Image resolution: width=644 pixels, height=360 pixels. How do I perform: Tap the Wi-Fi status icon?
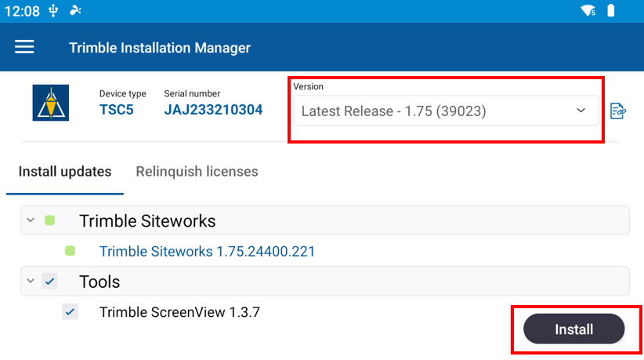point(588,11)
